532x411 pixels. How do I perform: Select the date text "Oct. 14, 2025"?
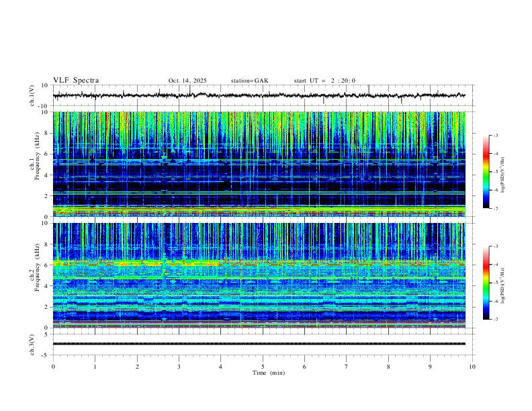(187, 81)
